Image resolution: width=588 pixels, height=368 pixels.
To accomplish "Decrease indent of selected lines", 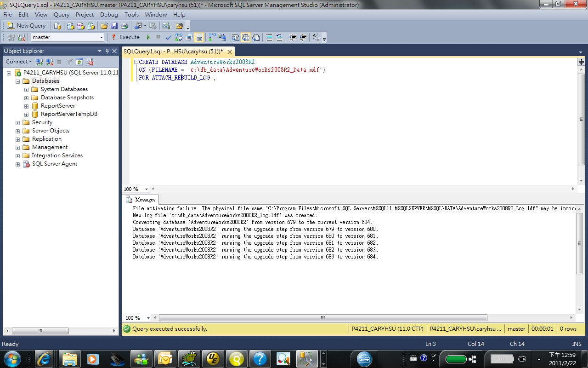I will [293, 37].
